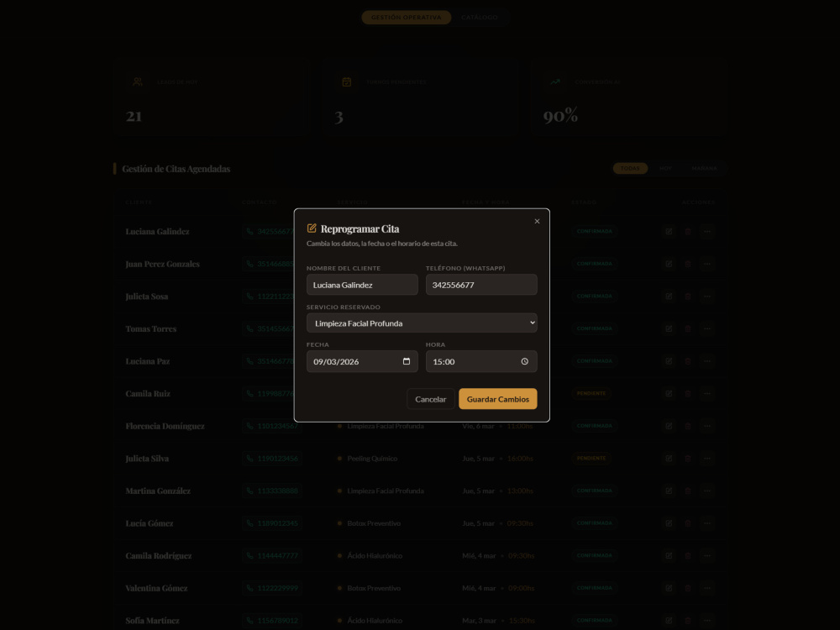The height and width of the screenshot is (630, 840).
Task: Open the clock picker icon in Hora
Action: click(x=525, y=361)
